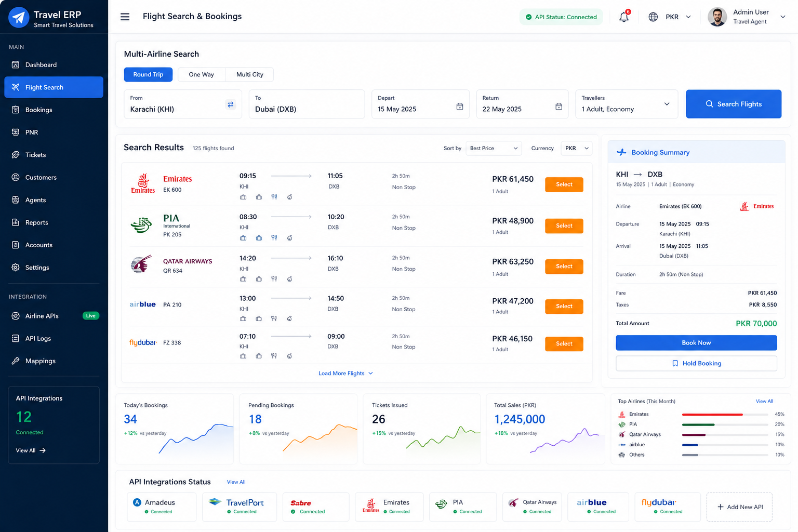The width and height of the screenshot is (798, 532).
Task: Click the Admin User avatar
Action: (717, 17)
